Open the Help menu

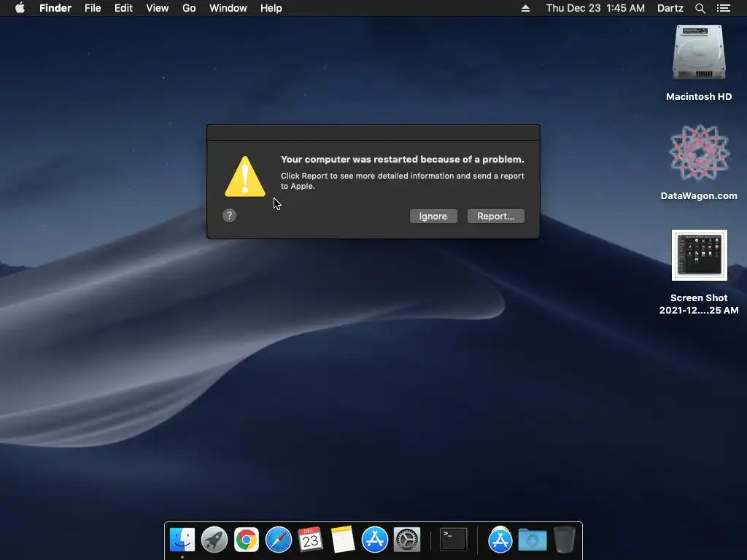click(x=271, y=8)
